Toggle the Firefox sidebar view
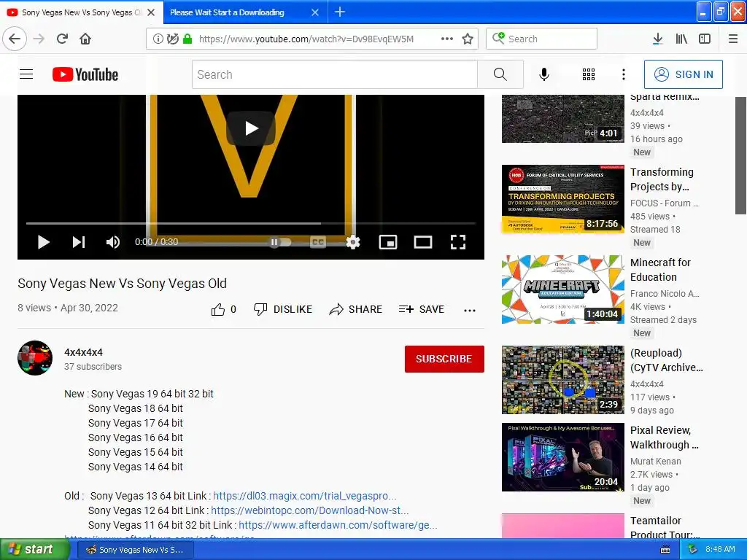 click(x=705, y=39)
